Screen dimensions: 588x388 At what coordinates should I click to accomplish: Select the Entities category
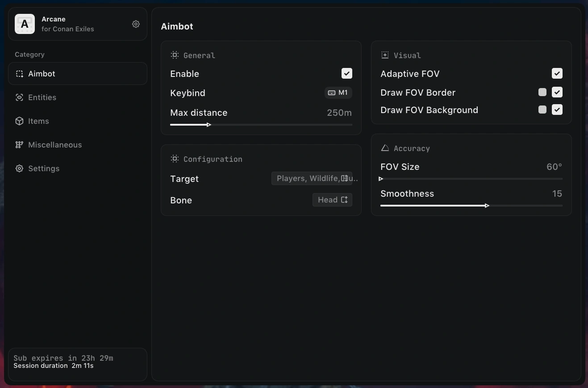[x=78, y=97]
